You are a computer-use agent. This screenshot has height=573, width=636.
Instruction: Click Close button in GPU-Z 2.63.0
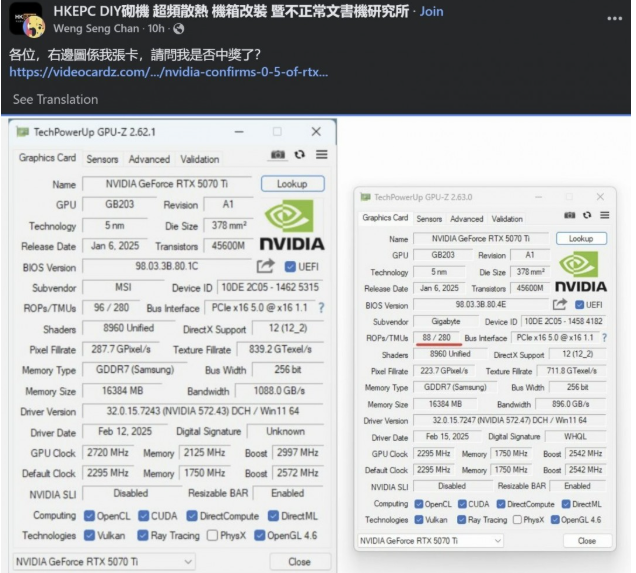pos(587,541)
